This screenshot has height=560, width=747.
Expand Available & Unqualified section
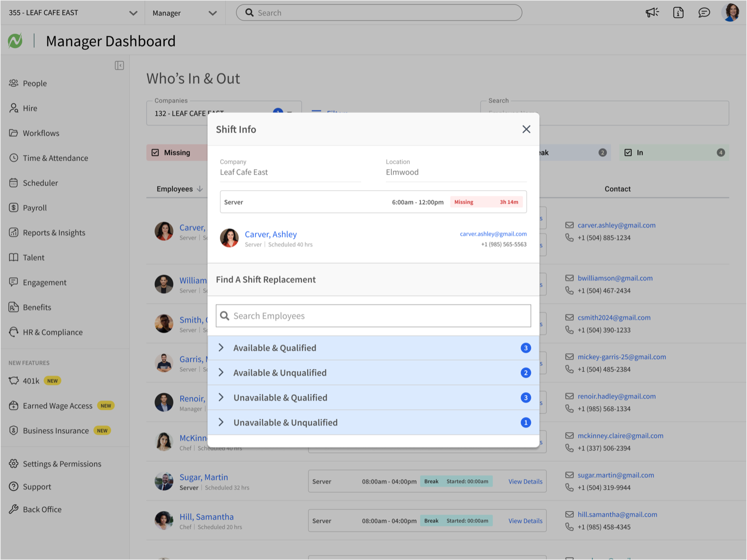tap(373, 372)
